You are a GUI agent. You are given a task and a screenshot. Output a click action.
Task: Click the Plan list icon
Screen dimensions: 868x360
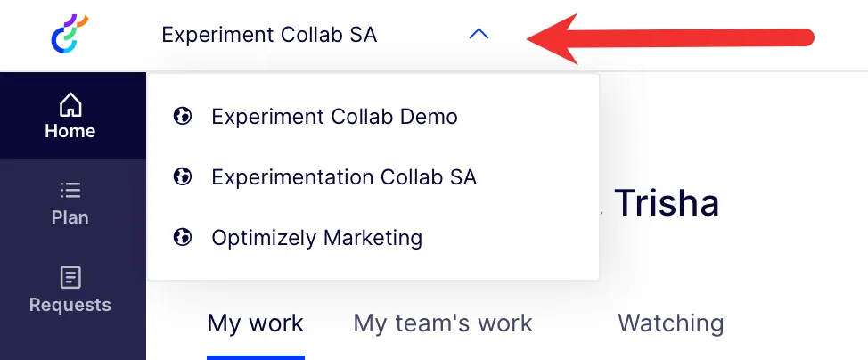[x=70, y=191]
